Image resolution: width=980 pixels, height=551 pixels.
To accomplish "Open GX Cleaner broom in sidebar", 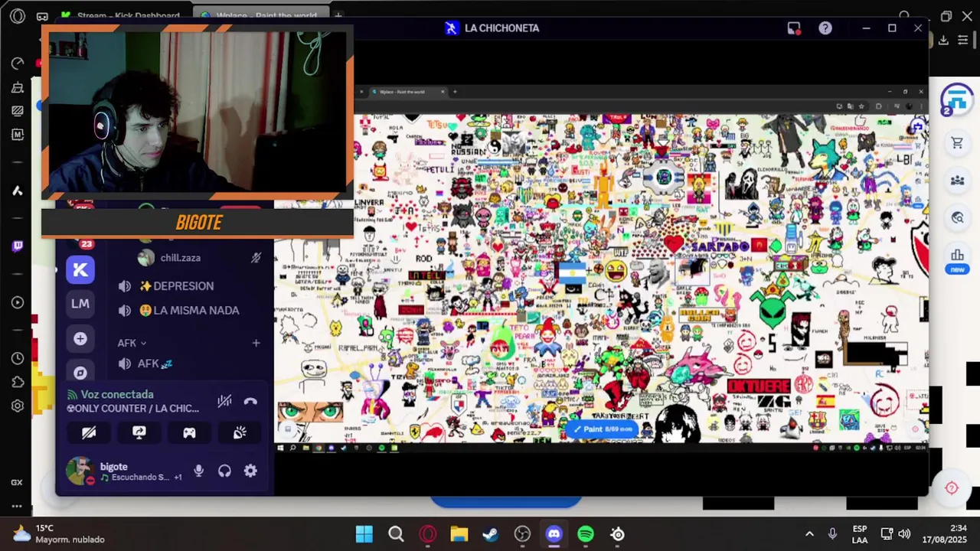I will [18, 87].
